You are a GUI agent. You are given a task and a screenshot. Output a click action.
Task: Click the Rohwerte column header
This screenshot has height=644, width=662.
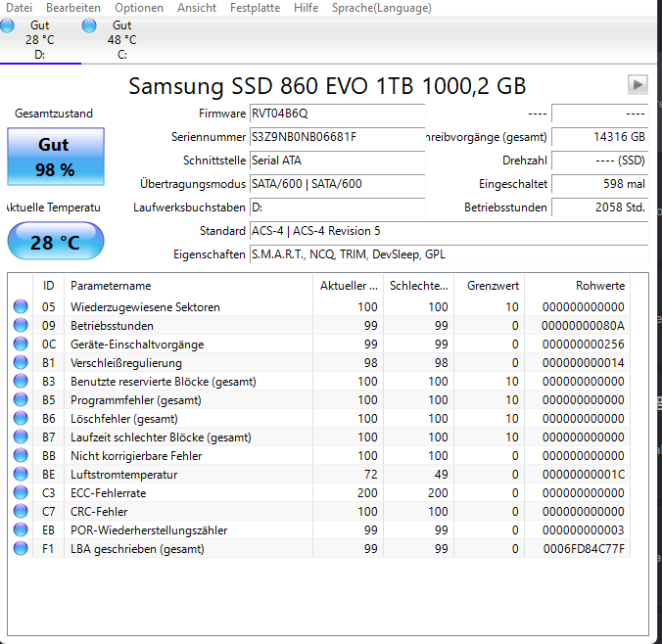pos(578,286)
